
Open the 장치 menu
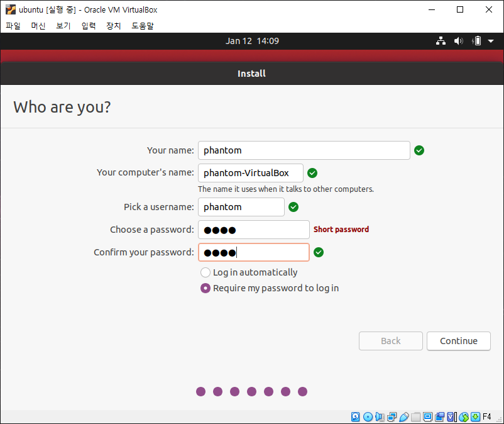114,26
